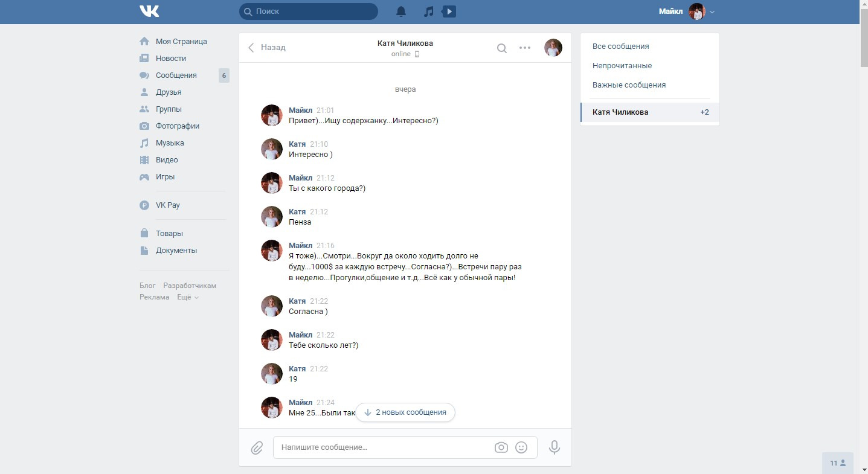Click the note icon beside Музыка
This screenshot has width=868, height=474.
tap(144, 143)
